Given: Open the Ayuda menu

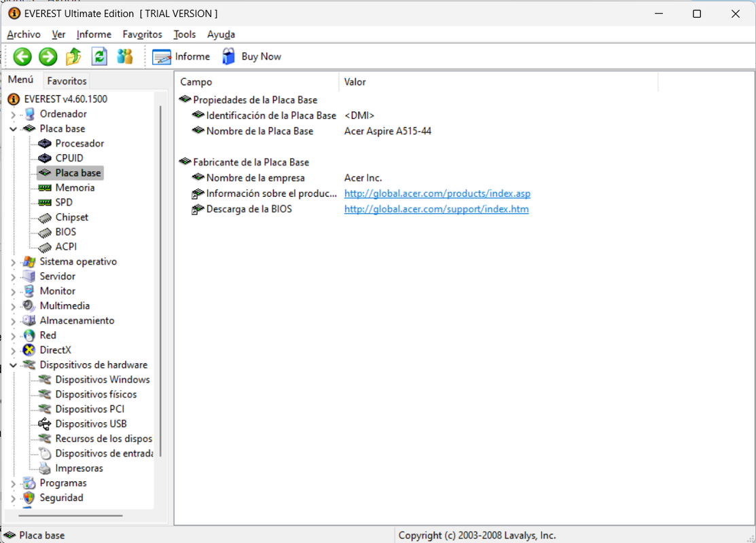Looking at the screenshot, I should [x=221, y=35].
